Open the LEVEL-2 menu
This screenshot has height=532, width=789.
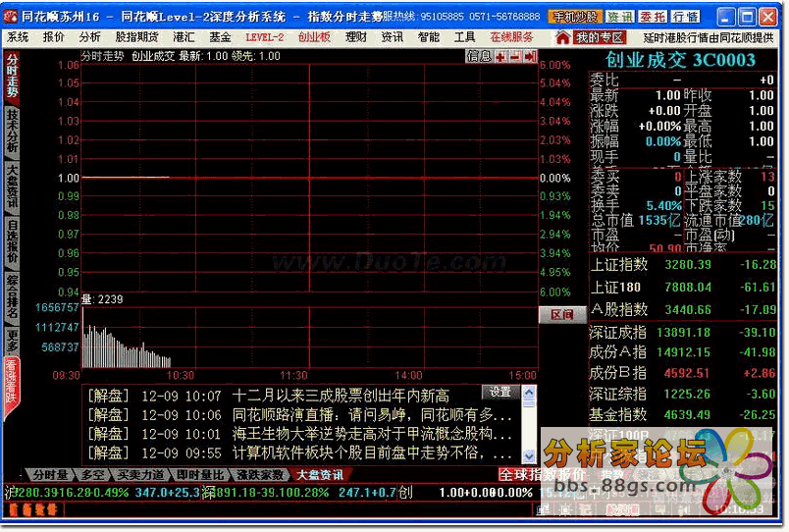[x=265, y=37]
